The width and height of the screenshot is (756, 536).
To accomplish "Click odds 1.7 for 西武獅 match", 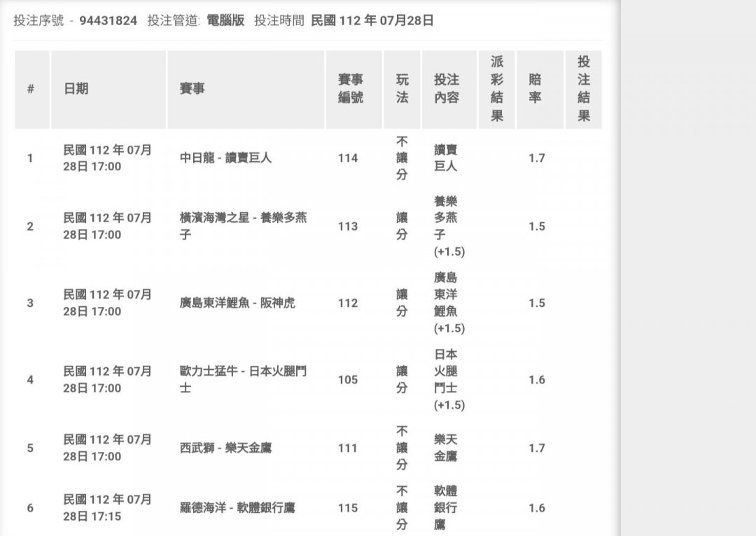I will pyautogui.click(x=537, y=448).
